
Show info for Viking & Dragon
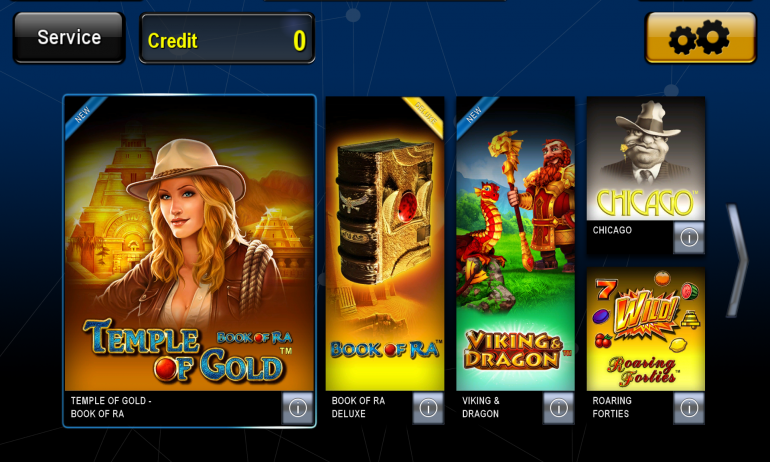(x=558, y=408)
